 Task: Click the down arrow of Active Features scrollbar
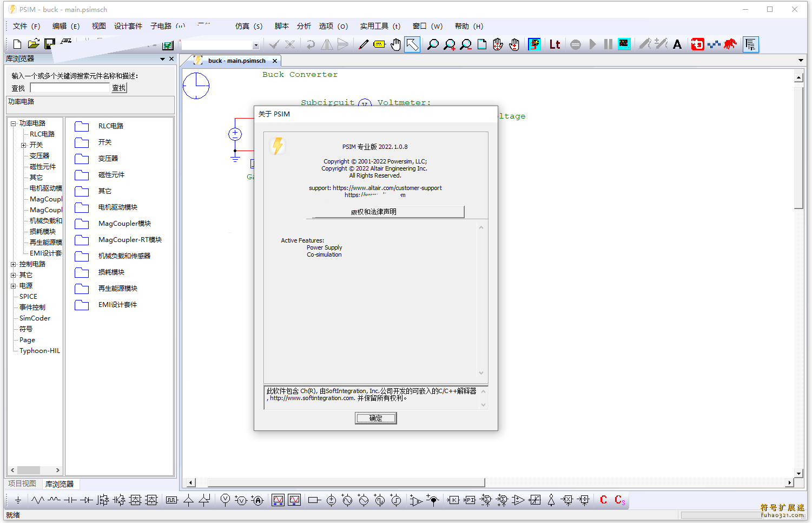[481, 372]
